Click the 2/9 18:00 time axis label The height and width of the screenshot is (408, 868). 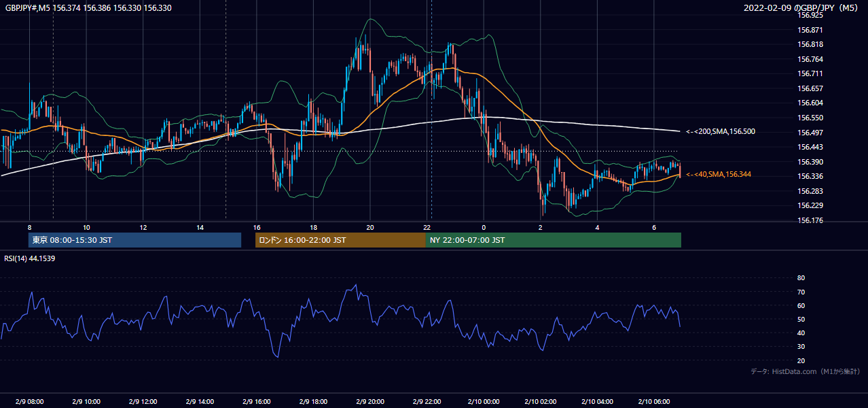(313, 401)
